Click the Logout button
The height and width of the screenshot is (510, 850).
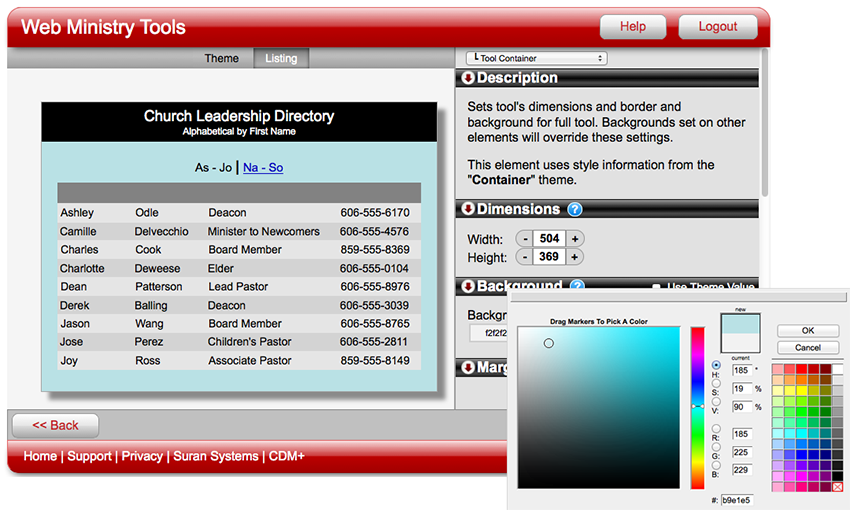pyautogui.click(x=717, y=27)
